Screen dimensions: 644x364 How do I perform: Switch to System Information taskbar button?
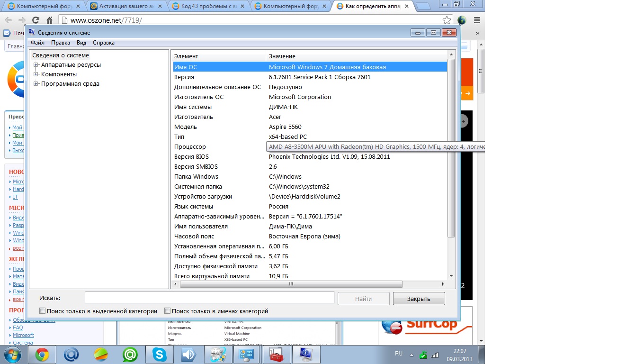click(x=306, y=355)
